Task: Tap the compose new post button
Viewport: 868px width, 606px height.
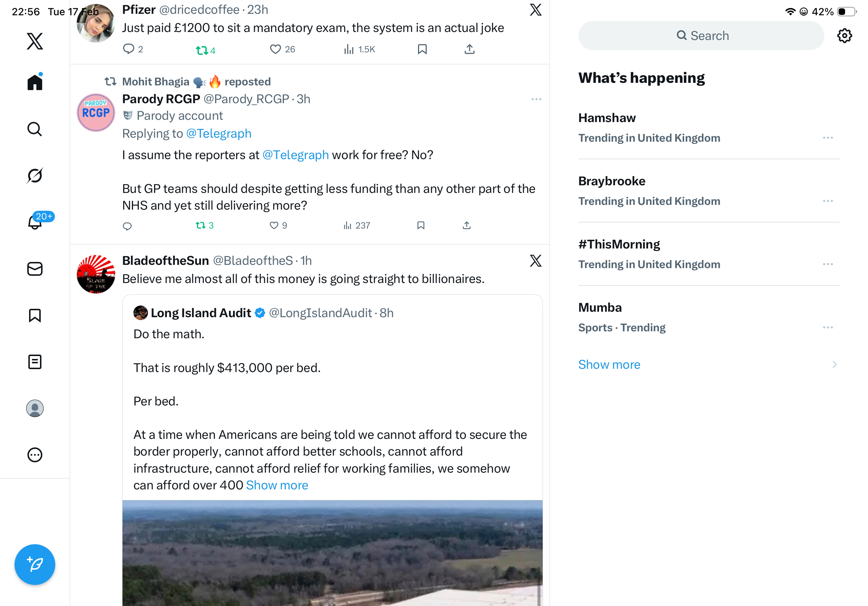Action: point(35,565)
